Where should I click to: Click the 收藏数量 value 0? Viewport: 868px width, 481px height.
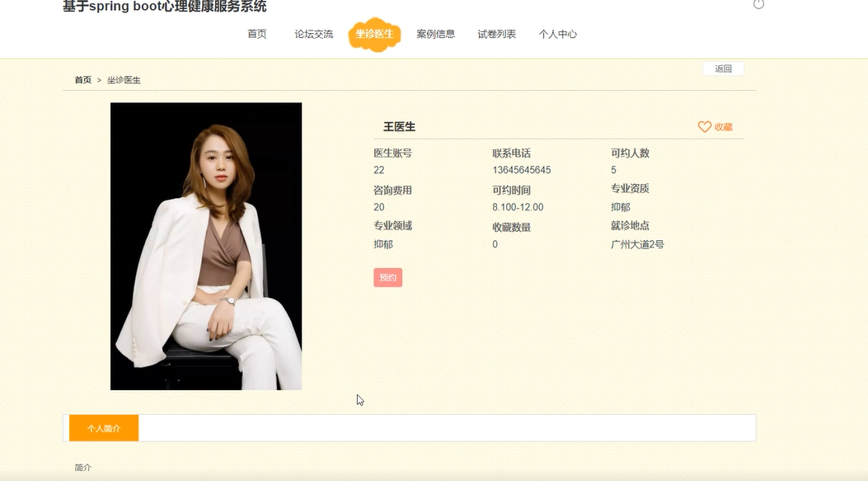pos(495,244)
